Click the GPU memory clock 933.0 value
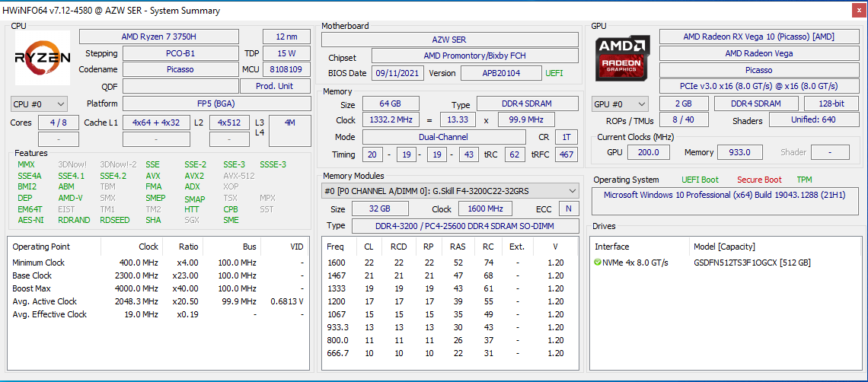 (x=740, y=152)
